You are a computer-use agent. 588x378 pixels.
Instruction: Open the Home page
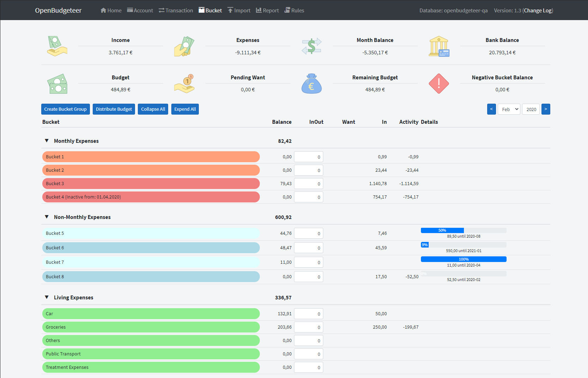(111, 10)
